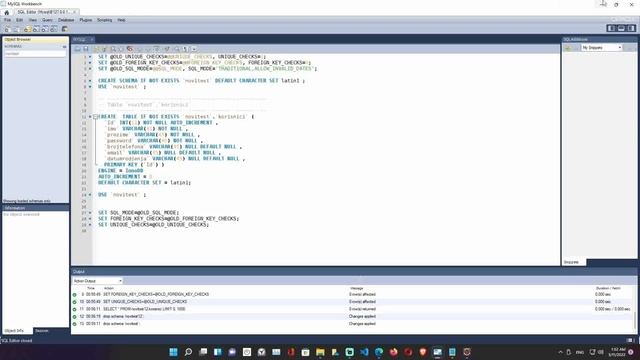Viewport: 640px width, 360px height.
Task: Select output row SET FOREIGN_KEY_CHECKS=@OLD_FOREIGN_KEY_CHECKS
Action: click(353, 294)
